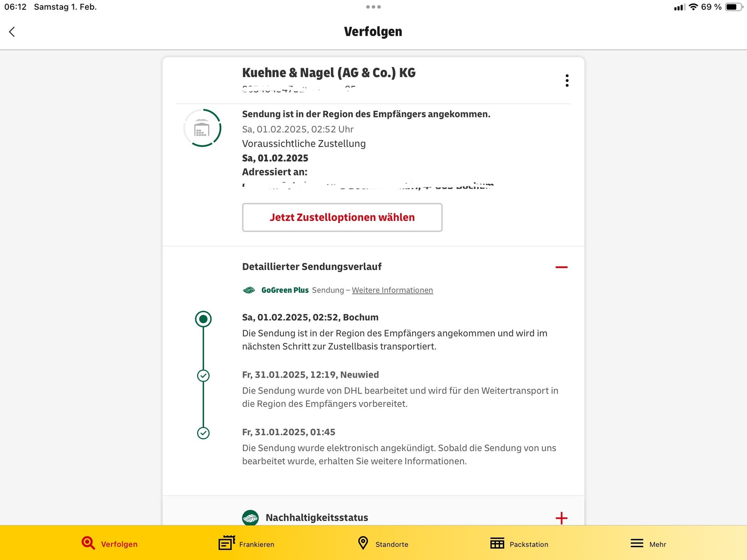747x560 pixels.
Task: Tap the Detaillierter Sendungsverlauf heading
Action: [x=312, y=267]
